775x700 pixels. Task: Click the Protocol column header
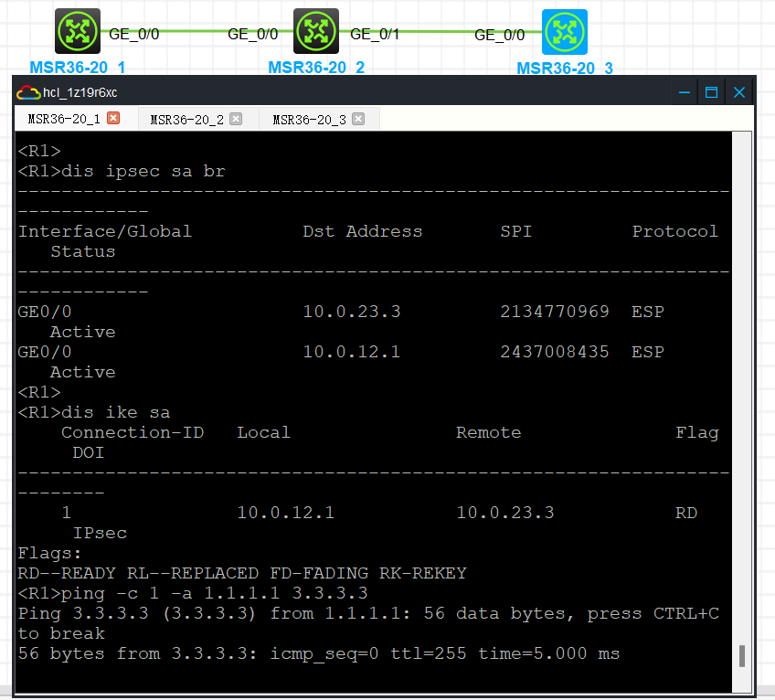pos(675,231)
